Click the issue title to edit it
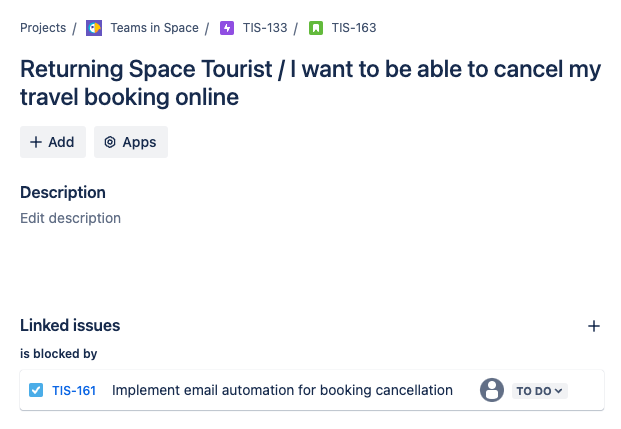Viewport: 621px width, 429px height. 310,83
